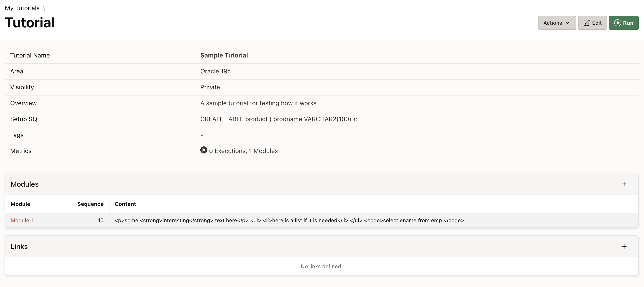
Task: Click the Modules section heading
Action: [x=25, y=184]
